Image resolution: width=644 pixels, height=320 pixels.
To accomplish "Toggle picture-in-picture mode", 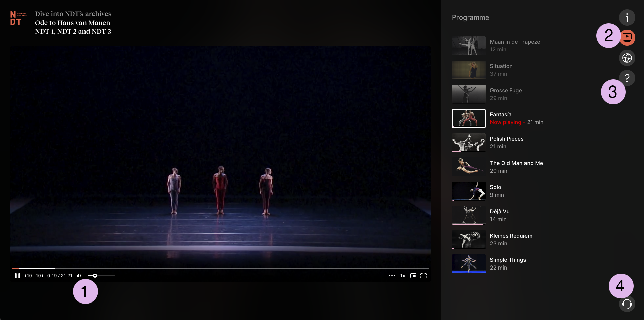I will 413,276.
